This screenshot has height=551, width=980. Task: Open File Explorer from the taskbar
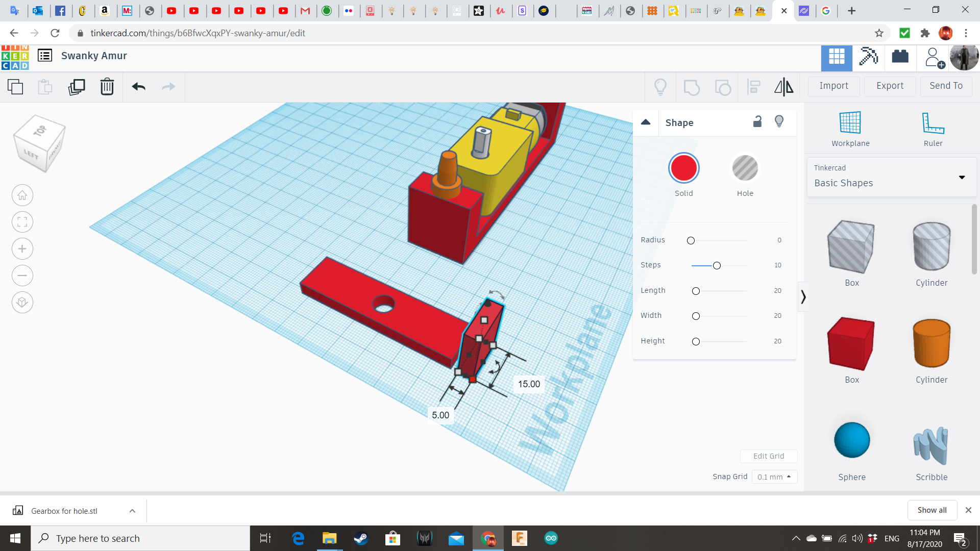329,538
